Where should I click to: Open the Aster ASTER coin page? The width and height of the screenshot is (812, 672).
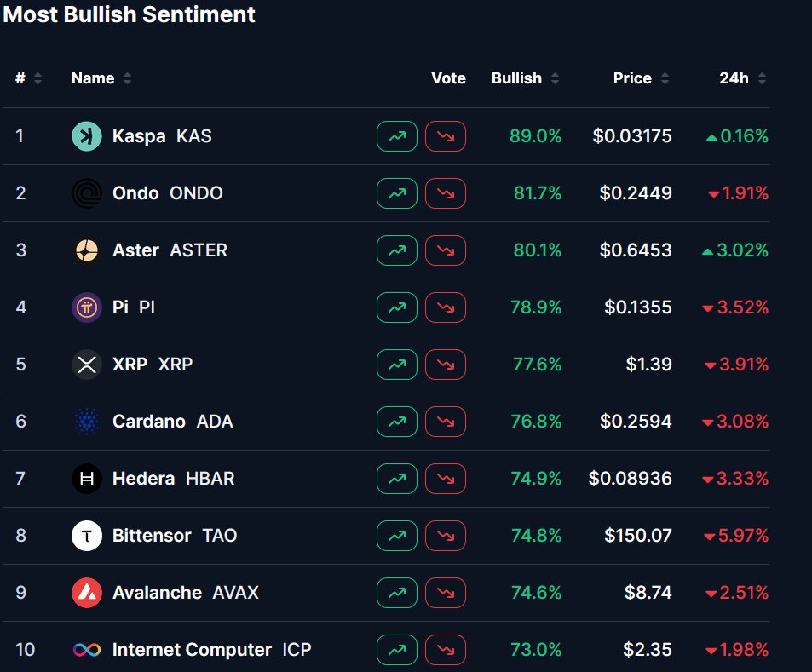[170, 250]
